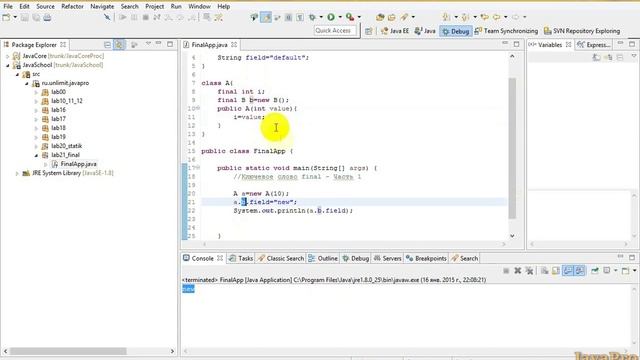640x360 pixels.
Task: Click the Run green play icon
Action: [x=331, y=17]
